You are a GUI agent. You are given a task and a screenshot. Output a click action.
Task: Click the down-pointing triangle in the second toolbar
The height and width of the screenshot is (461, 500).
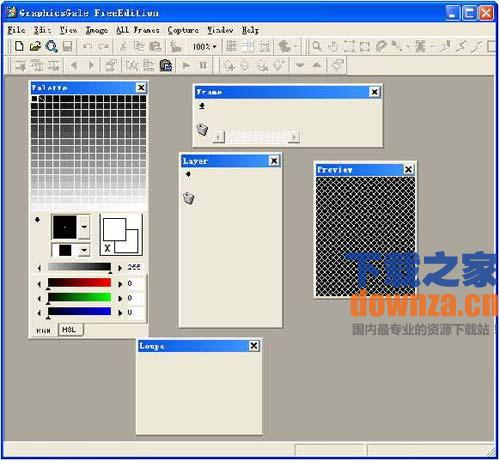pyautogui.click(x=300, y=65)
